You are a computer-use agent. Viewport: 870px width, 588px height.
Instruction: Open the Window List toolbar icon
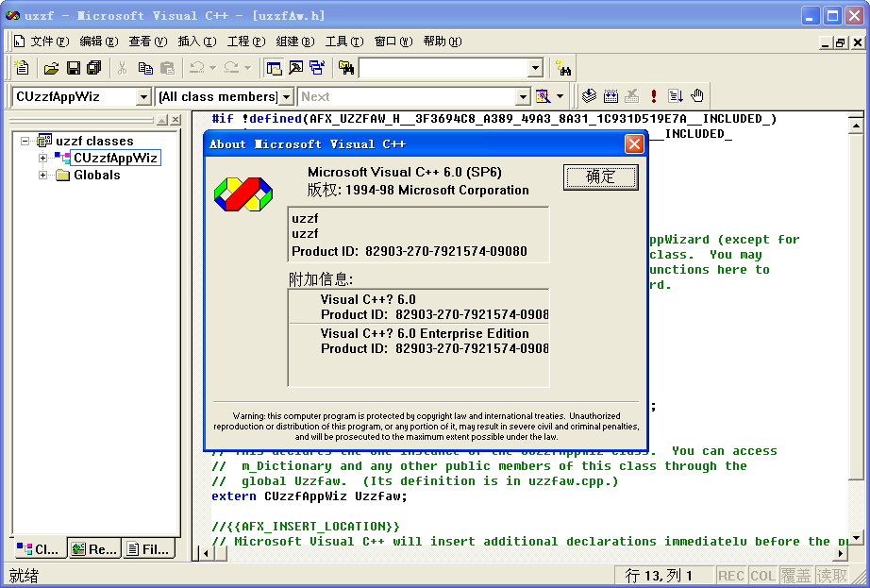pos(317,68)
